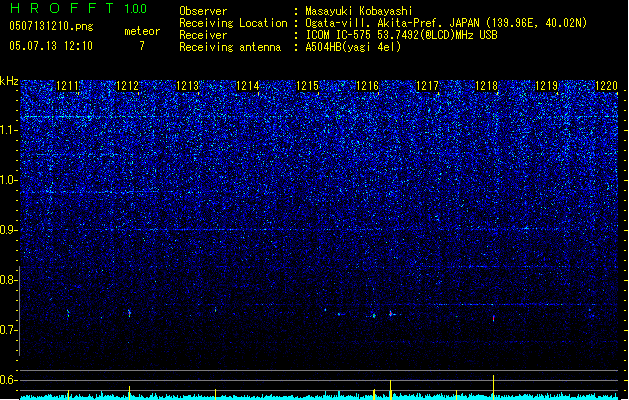
Task: Click the HROFFT 1.0.0 title text
Action: click(x=79, y=8)
